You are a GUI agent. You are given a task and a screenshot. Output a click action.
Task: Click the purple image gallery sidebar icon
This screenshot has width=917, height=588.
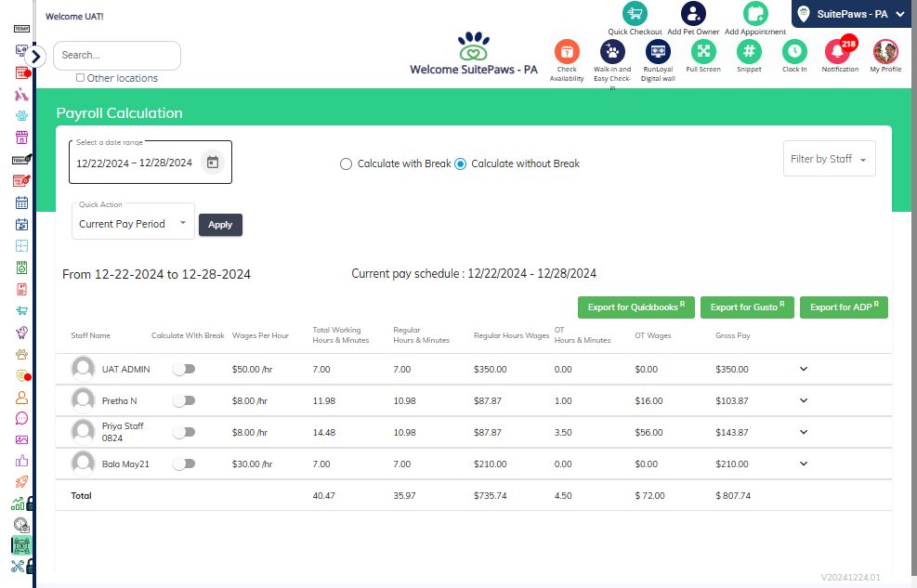(x=21, y=439)
